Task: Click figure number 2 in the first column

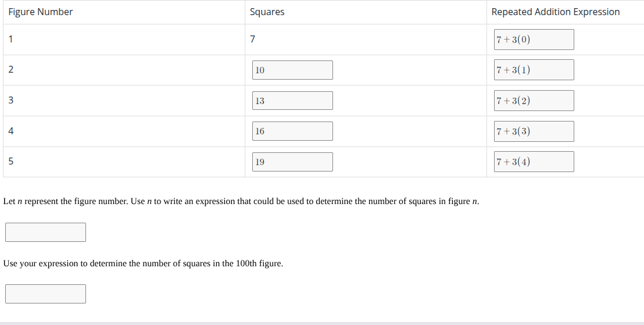Action: pyautogui.click(x=11, y=70)
